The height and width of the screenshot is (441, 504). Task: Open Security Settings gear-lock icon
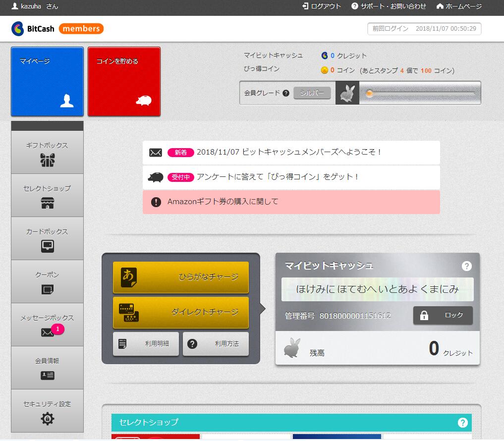(x=48, y=418)
